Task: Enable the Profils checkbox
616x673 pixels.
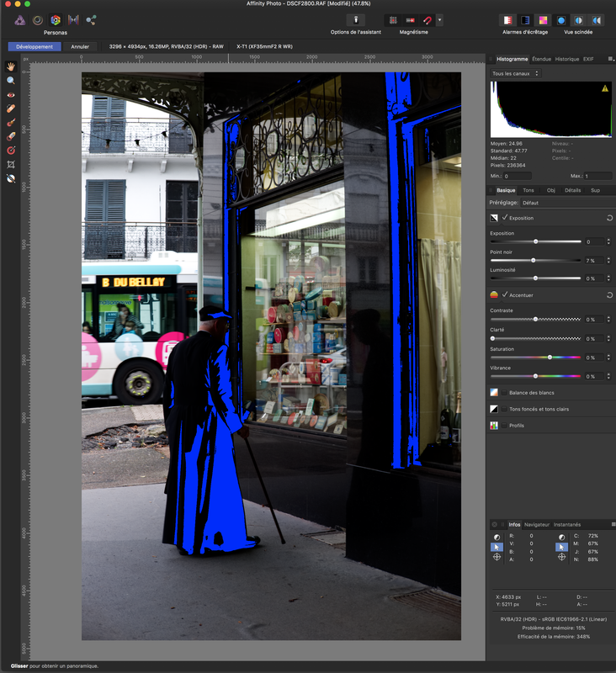Action: click(505, 426)
